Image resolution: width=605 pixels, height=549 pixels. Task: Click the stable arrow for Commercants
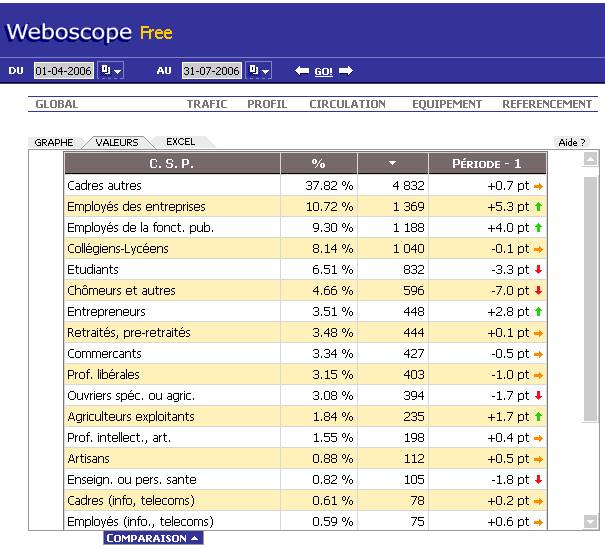(538, 354)
